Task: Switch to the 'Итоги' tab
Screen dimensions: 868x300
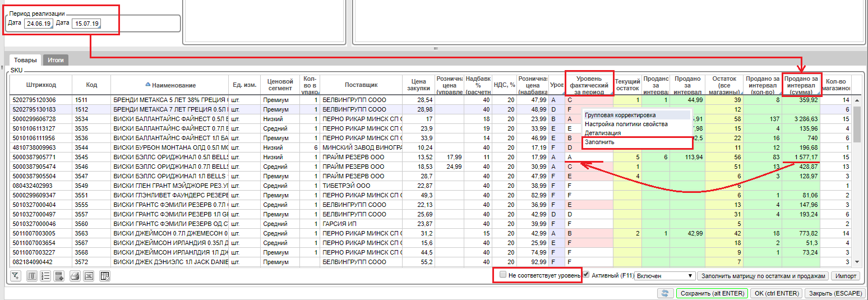Action: (56, 60)
